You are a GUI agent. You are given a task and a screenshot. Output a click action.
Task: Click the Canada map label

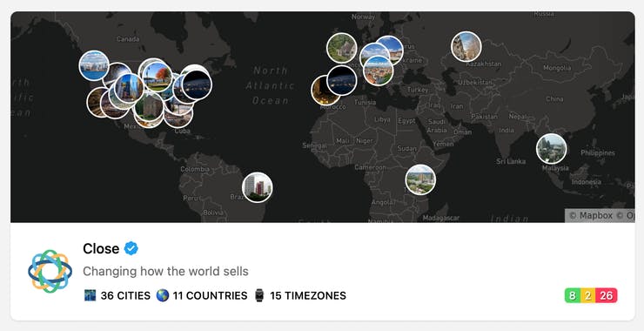tap(128, 39)
